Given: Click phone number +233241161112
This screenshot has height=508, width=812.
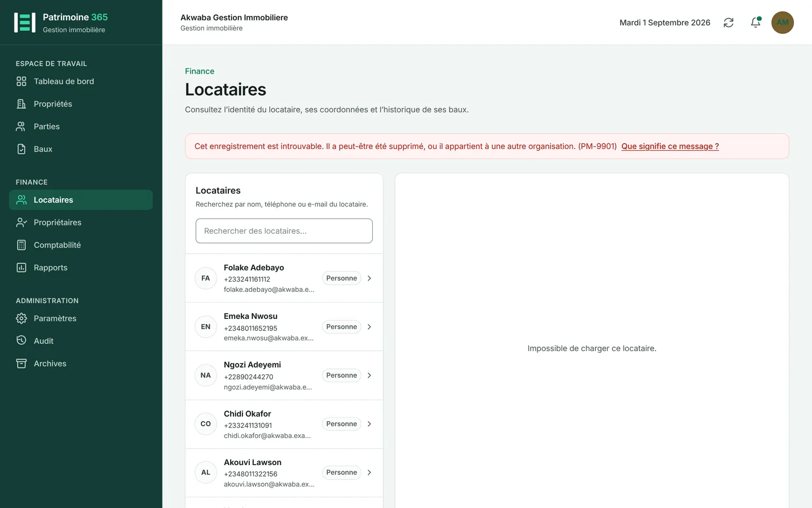Looking at the screenshot, I should point(247,279).
